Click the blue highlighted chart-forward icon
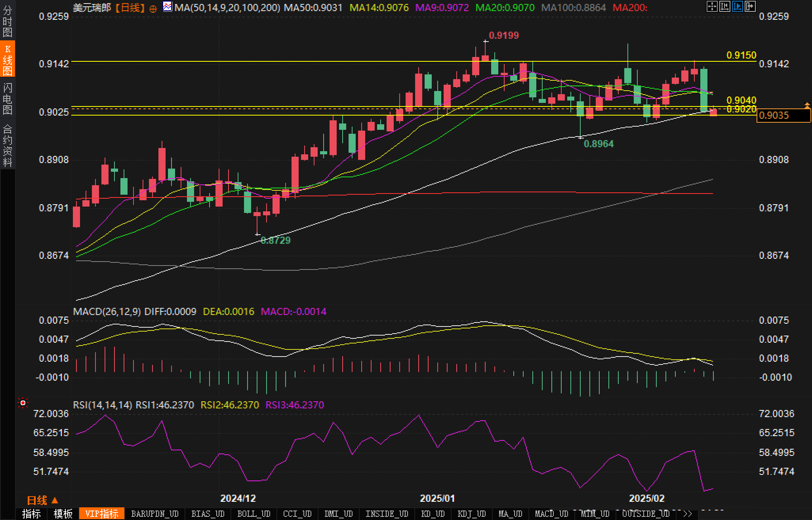Image resolution: width=812 pixels, height=520 pixels. (737, 6)
